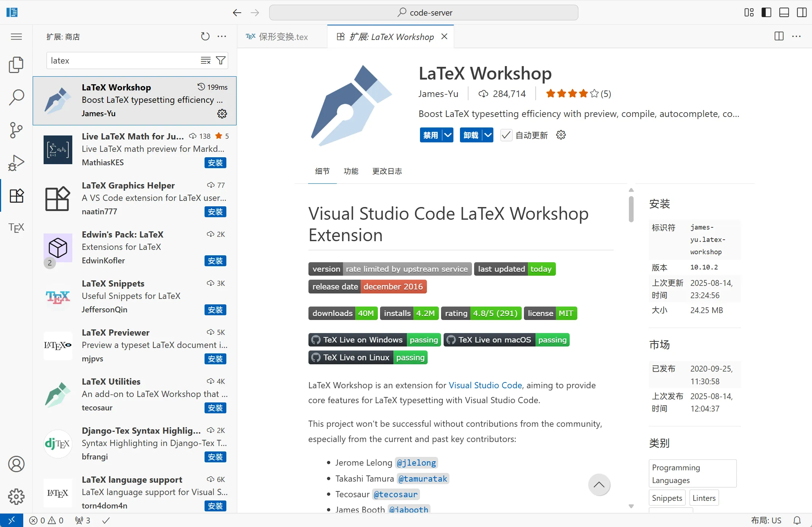Split the editor to the right
812x527 pixels.
coord(779,36)
